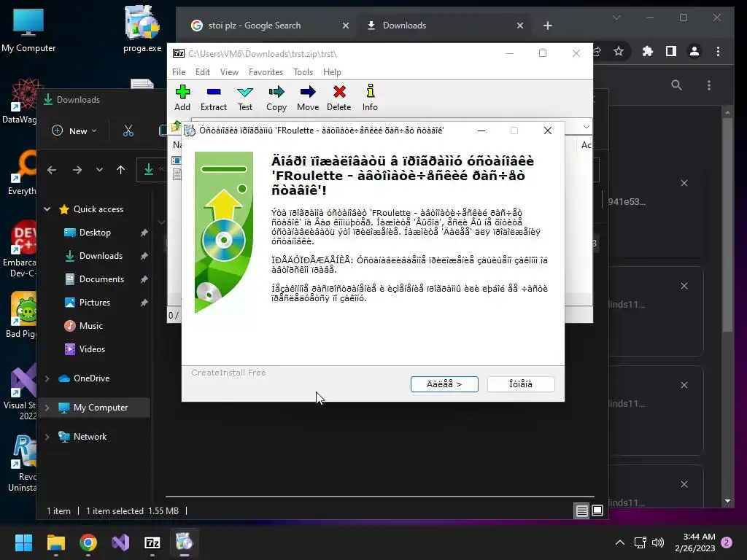747x560 pixels.
Task: Open the notification badge in taskbar
Action: 727,542
